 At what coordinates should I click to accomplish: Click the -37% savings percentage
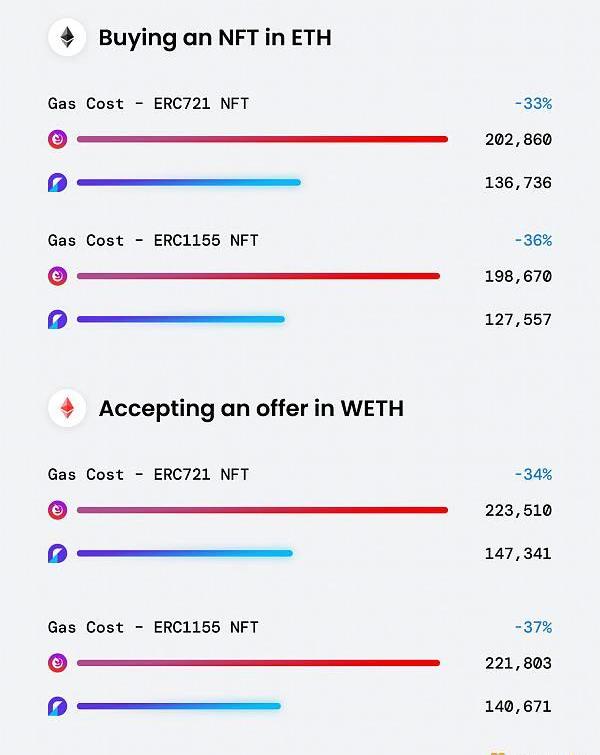532,627
